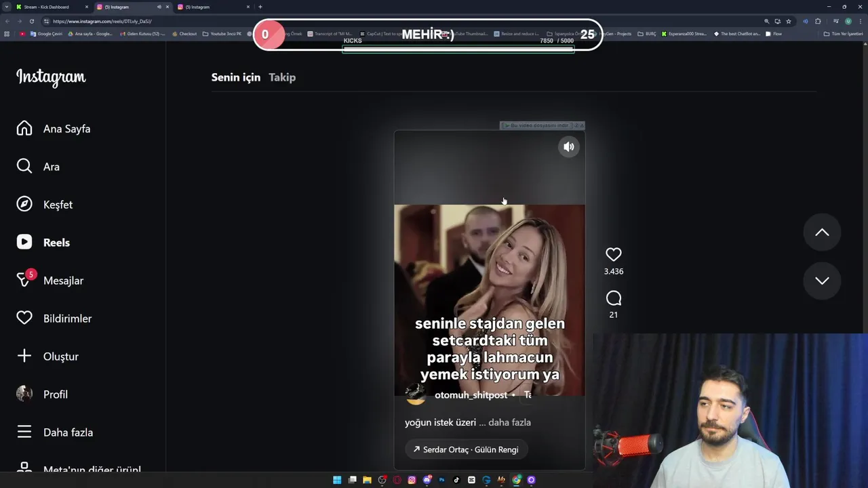Open Checkout bookmark
Image resolution: width=868 pixels, height=488 pixels.
(184, 34)
